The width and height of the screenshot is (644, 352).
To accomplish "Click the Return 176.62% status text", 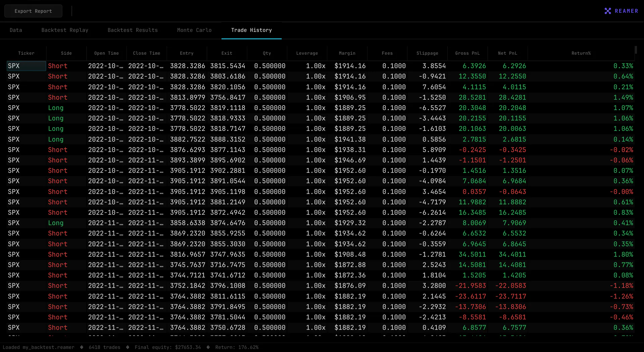I will click(x=237, y=347).
